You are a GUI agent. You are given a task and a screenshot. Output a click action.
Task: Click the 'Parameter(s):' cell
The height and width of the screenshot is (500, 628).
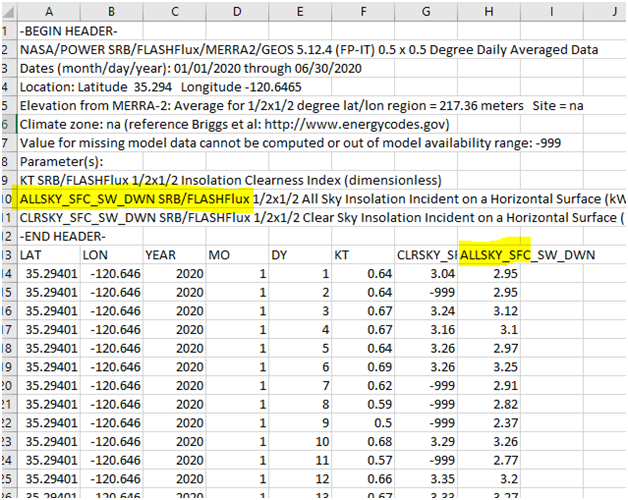[61, 161]
